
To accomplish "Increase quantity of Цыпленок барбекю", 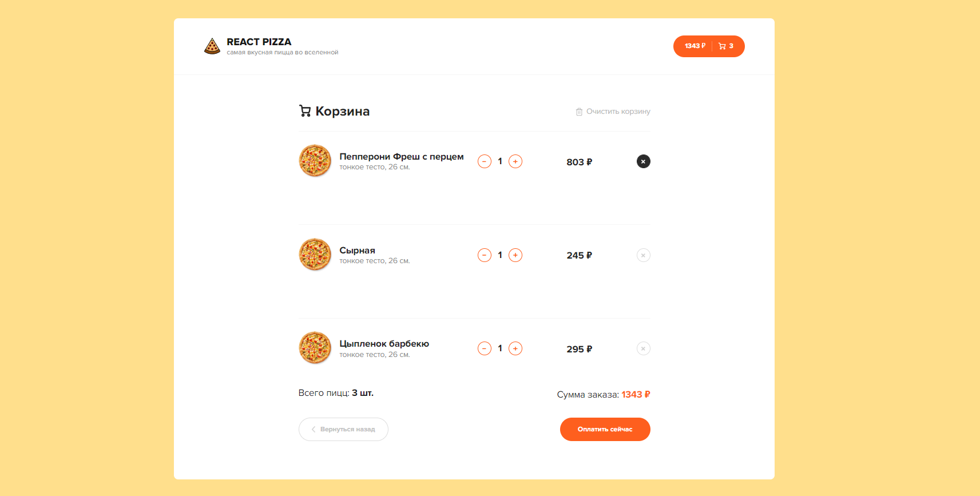I will [x=515, y=348].
